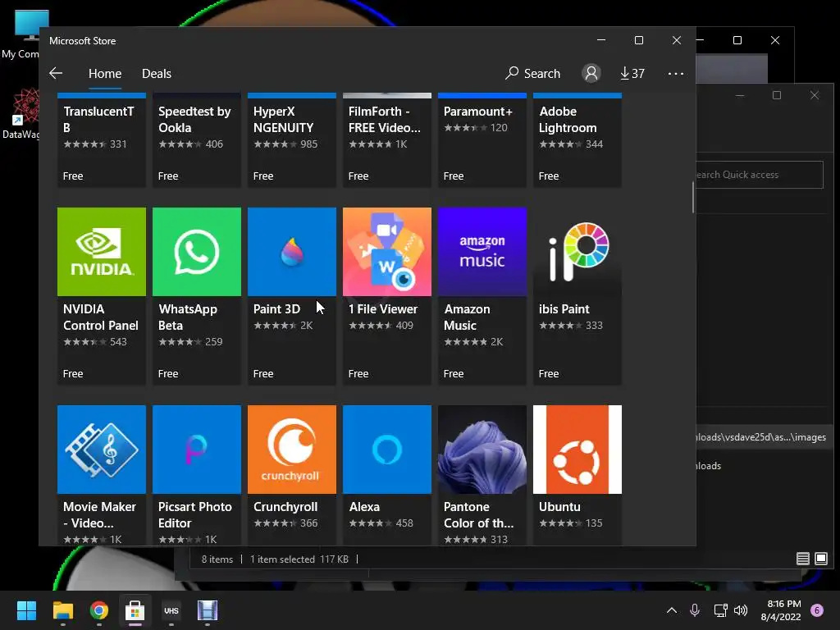Open the WhatsApp Beta app icon
Viewport: 840px width, 630px height.
coord(197,252)
